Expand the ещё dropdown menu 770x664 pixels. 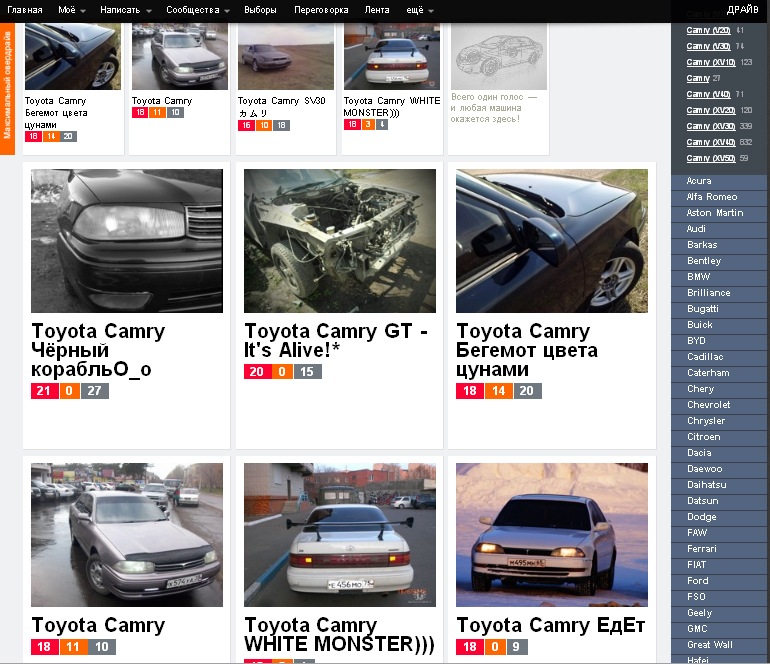[x=420, y=10]
